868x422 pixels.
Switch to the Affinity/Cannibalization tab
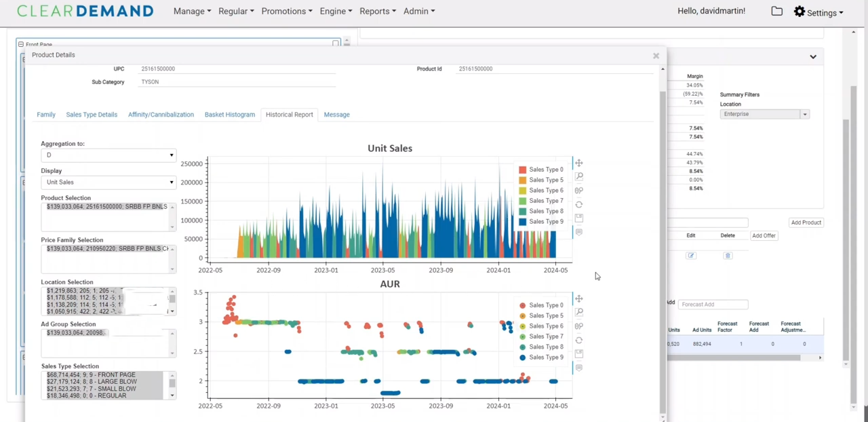[x=161, y=115]
